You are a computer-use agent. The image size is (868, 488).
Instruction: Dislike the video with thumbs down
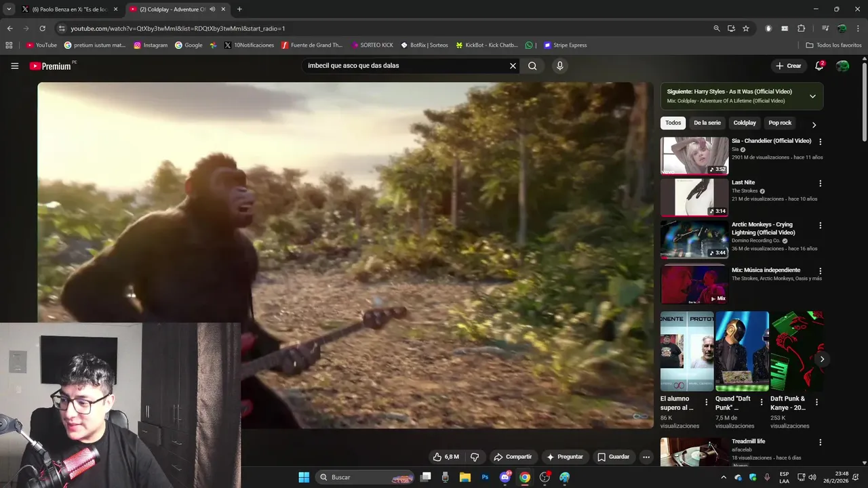(x=475, y=457)
